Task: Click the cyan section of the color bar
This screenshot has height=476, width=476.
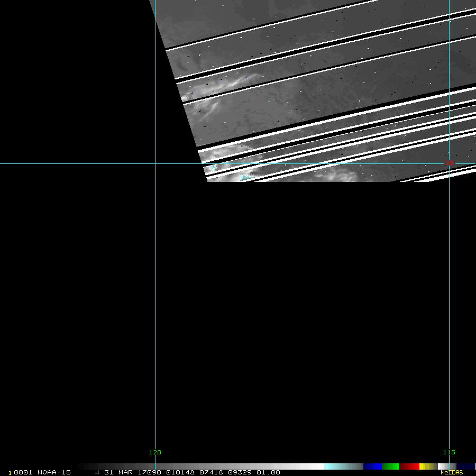Action: click(343, 466)
